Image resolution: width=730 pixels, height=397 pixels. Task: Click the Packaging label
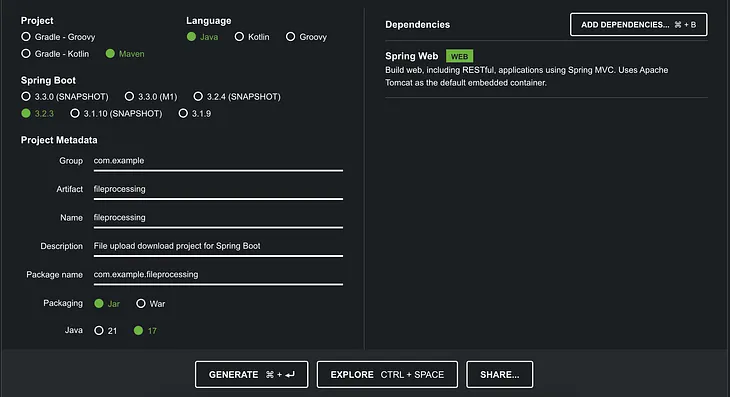point(63,303)
